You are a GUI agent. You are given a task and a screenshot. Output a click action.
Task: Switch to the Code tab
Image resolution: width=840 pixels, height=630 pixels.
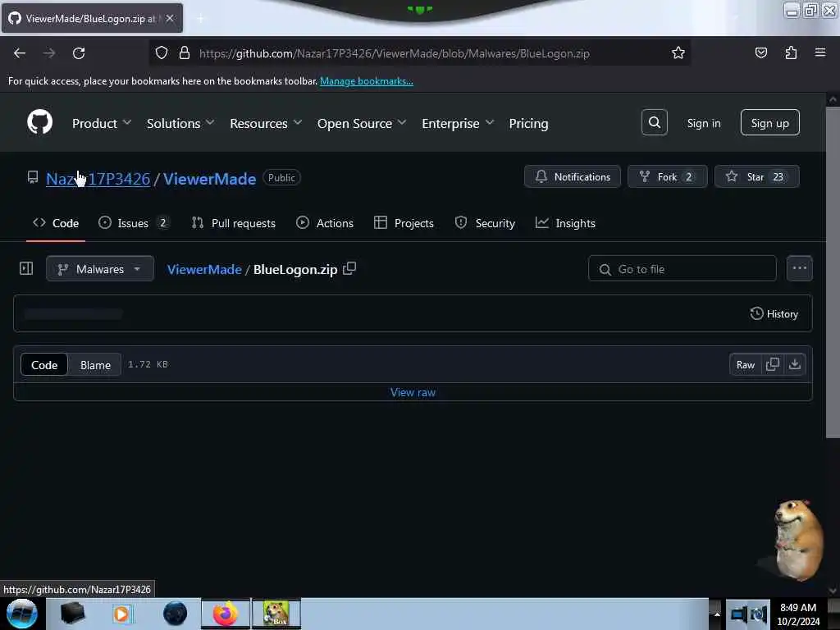pyautogui.click(x=56, y=223)
